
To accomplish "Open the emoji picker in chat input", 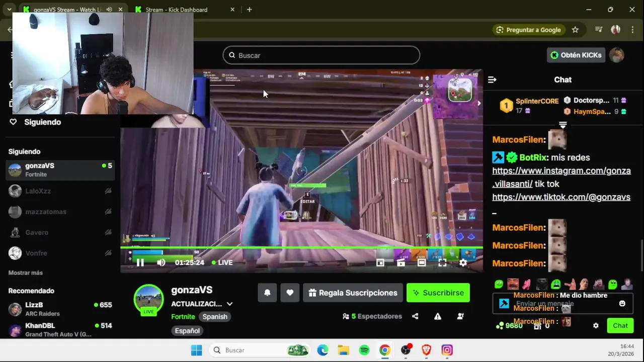I will [622, 304].
